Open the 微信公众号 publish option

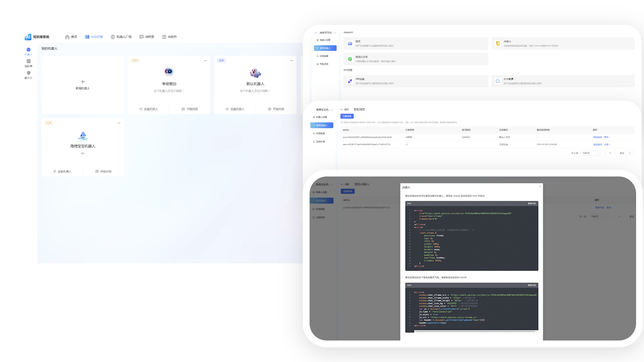point(416,59)
